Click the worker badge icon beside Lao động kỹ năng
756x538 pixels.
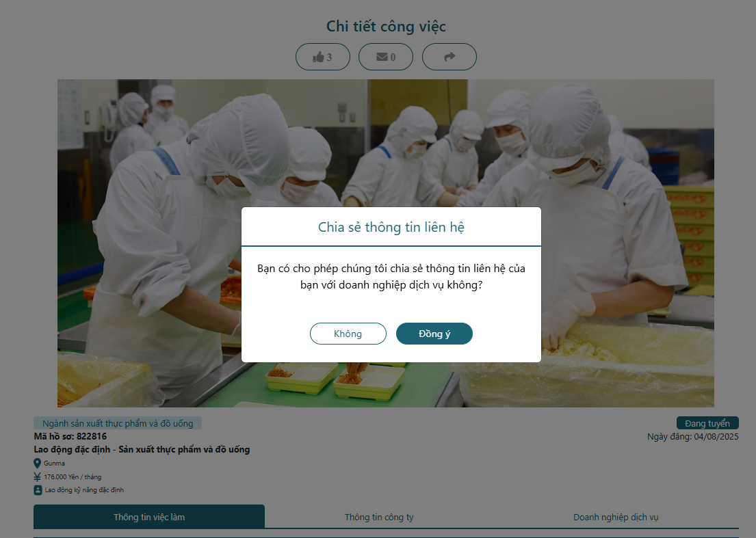click(38, 490)
